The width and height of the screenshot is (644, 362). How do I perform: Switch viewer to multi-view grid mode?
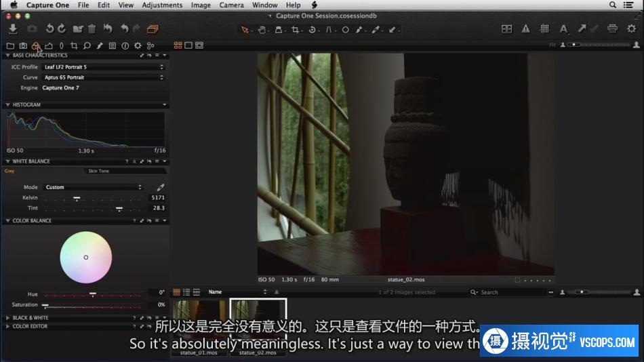[x=178, y=45]
